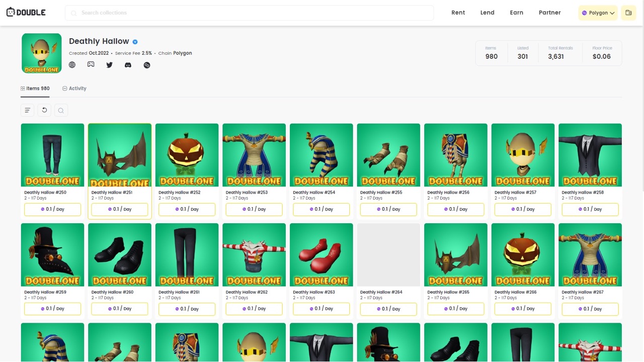Image resolution: width=644 pixels, height=362 pixels.
Task: Click the item search magnifier icon
Action: [x=61, y=110]
